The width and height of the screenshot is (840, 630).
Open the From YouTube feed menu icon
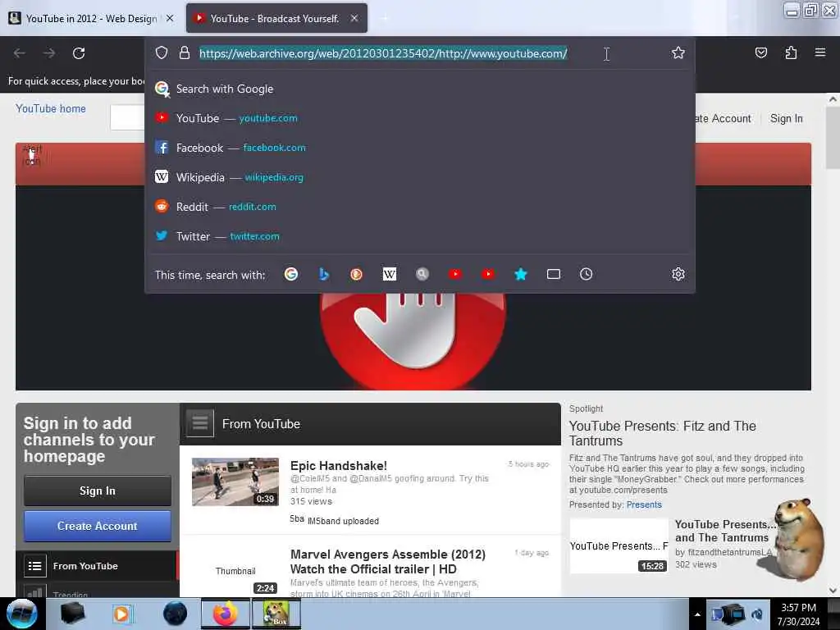[x=200, y=424]
